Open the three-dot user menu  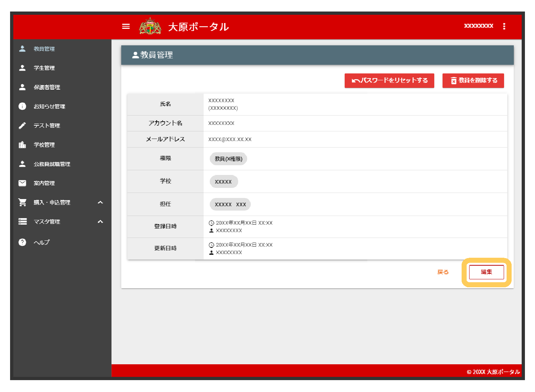[x=504, y=26]
